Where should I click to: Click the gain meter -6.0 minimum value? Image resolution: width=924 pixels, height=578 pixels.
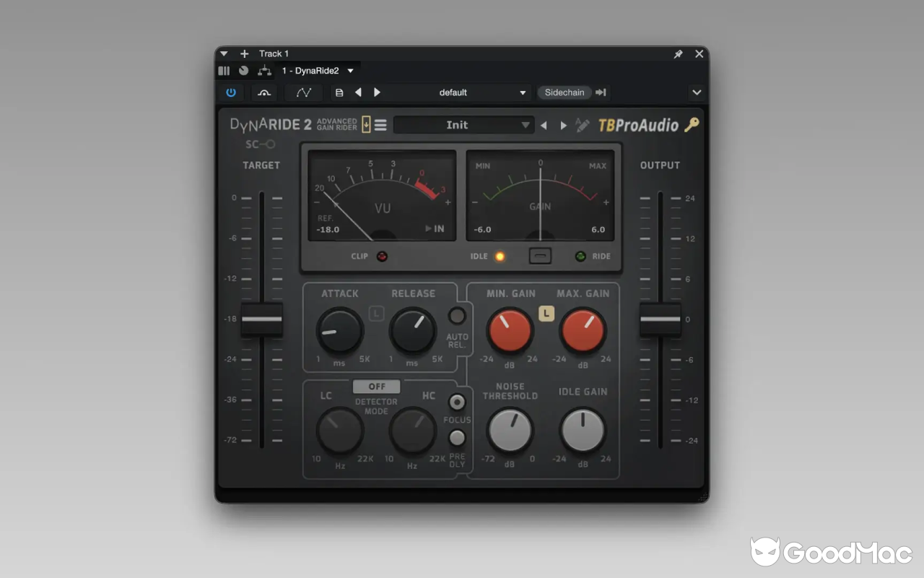tap(482, 230)
